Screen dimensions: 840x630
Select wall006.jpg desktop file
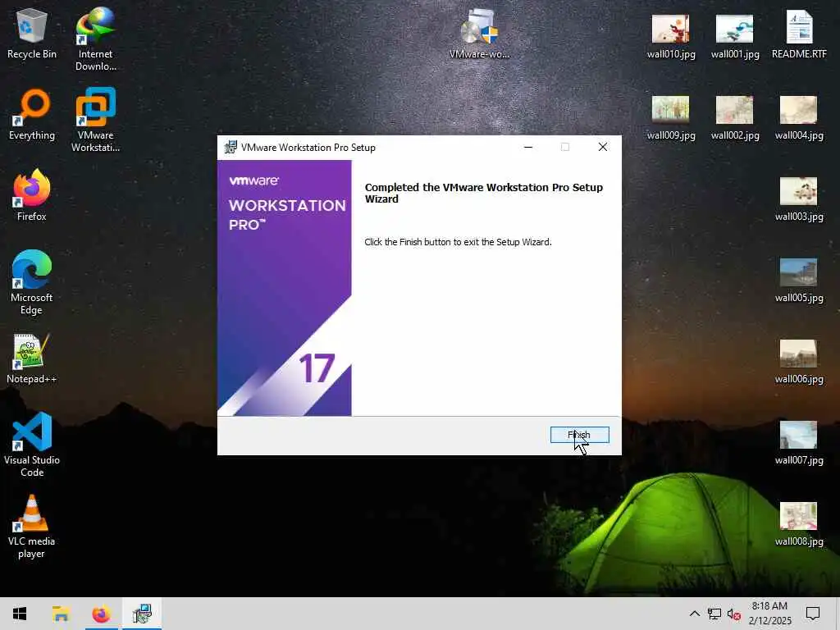pyautogui.click(x=799, y=362)
